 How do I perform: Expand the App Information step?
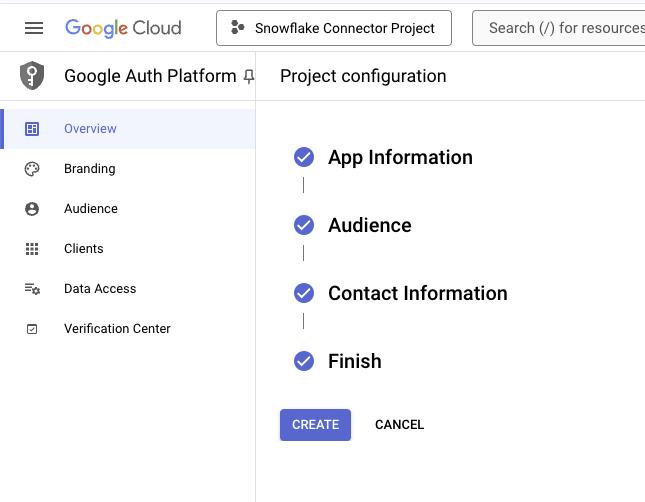coord(400,158)
